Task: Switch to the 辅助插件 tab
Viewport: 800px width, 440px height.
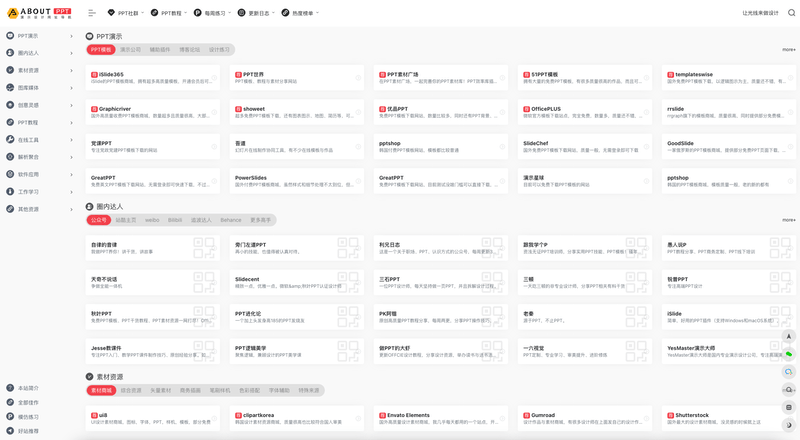Action: (160, 50)
